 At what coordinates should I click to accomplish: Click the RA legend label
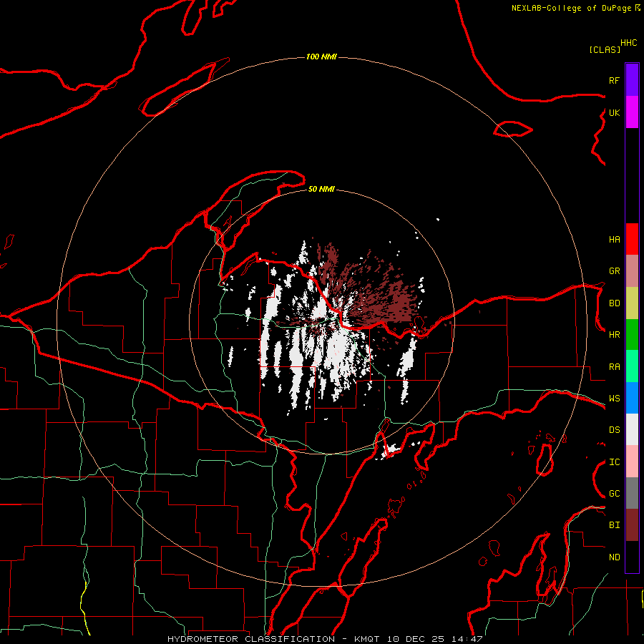(x=614, y=367)
